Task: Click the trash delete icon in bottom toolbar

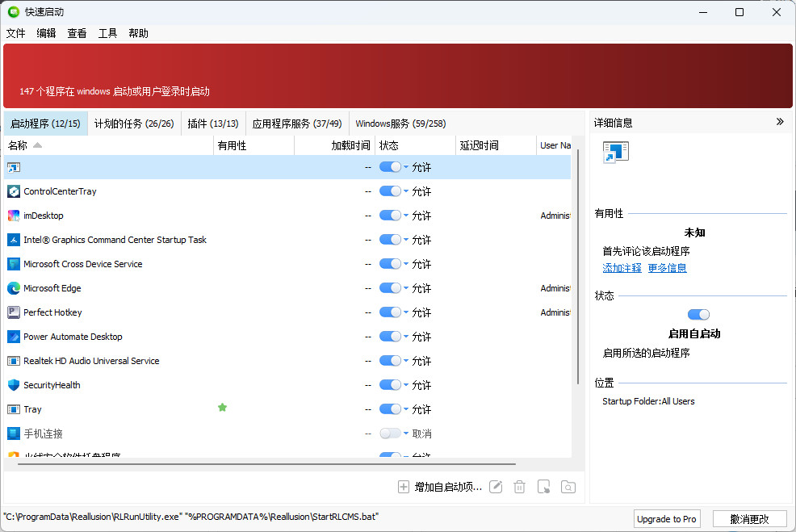Action: [519, 487]
